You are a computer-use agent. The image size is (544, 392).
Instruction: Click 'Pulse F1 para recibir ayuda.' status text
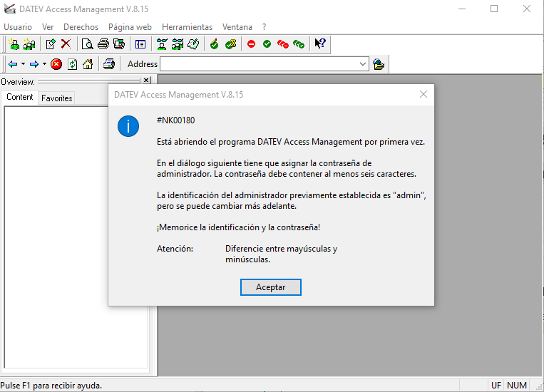click(51, 386)
